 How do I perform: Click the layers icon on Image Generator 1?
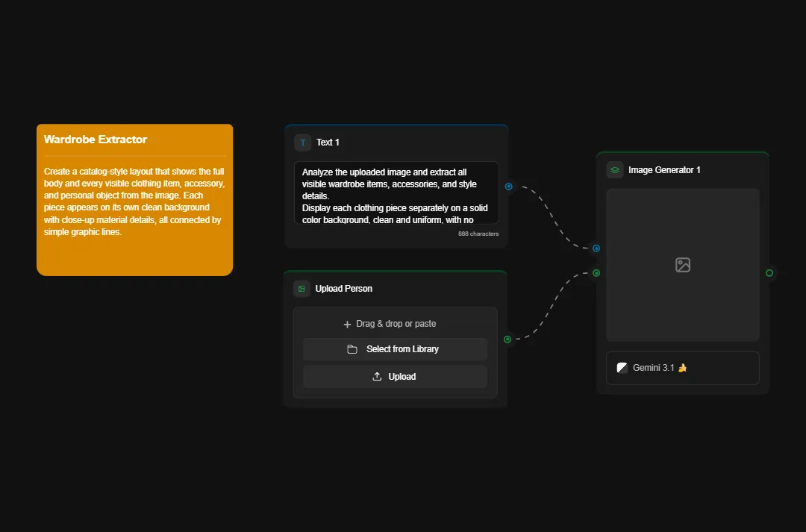(614, 169)
